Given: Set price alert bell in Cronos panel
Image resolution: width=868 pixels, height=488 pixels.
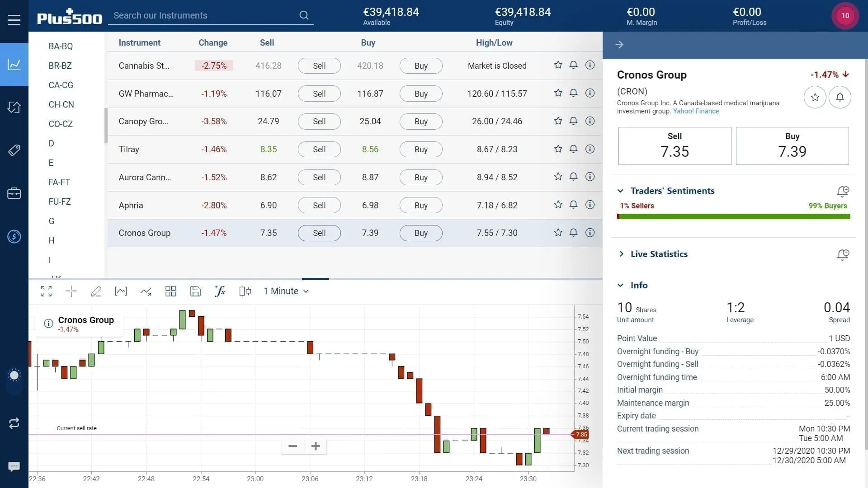Looking at the screenshot, I should click(840, 97).
